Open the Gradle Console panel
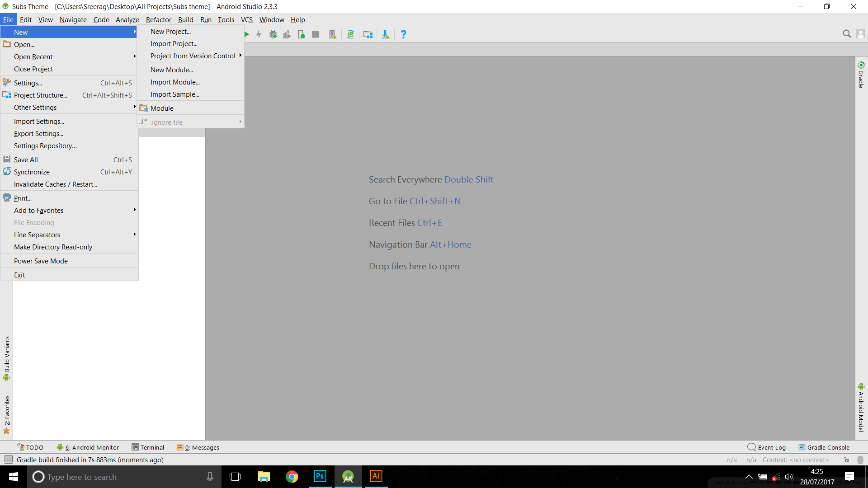Screen dimensions: 868x488 pyautogui.click(x=824, y=447)
